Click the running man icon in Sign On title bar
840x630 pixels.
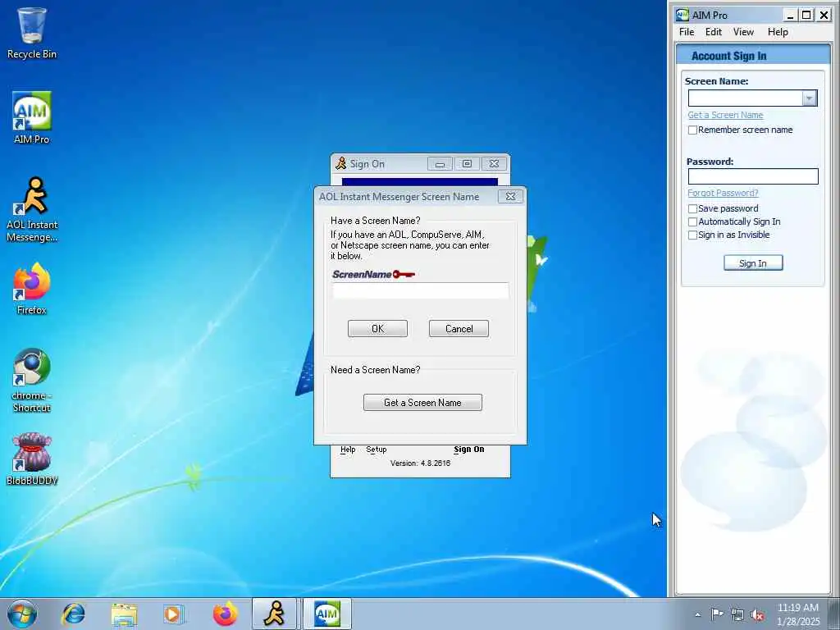[x=340, y=163]
